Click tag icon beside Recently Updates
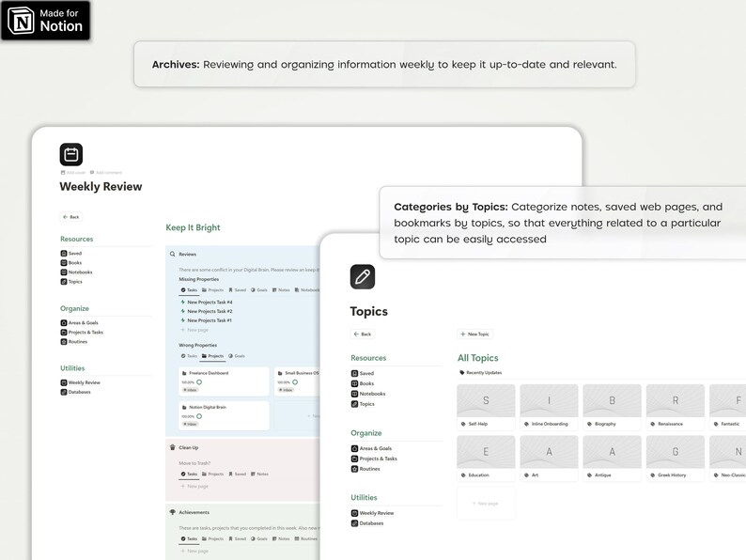 click(x=461, y=372)
